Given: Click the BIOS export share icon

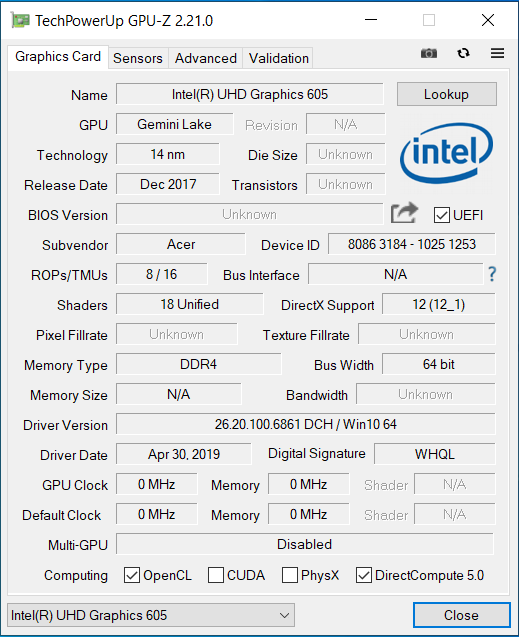Looking at the screenshot, I should (404, 213).
